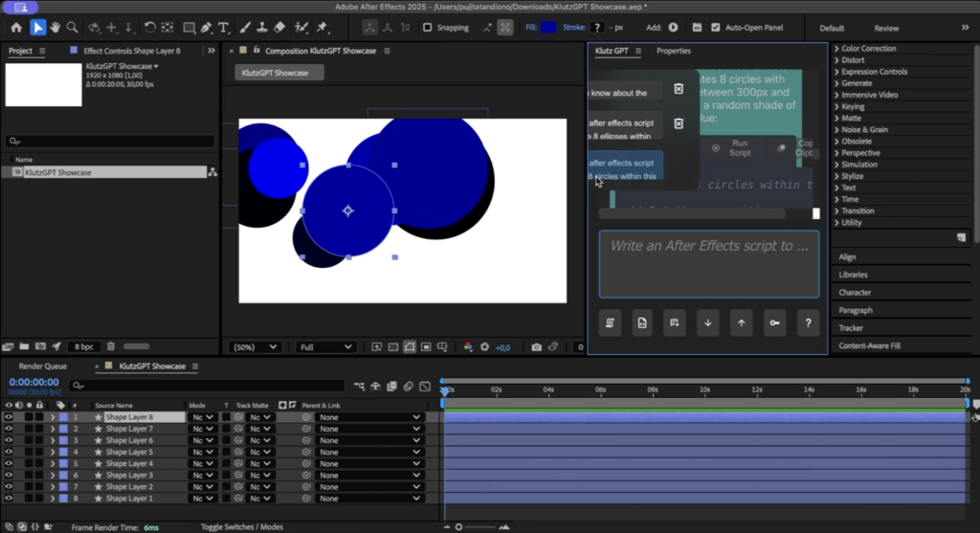This screenshot has width=980, height=533.
Task: Select the Hand tool
Action: pyautogui.click(x=56, y=28)
